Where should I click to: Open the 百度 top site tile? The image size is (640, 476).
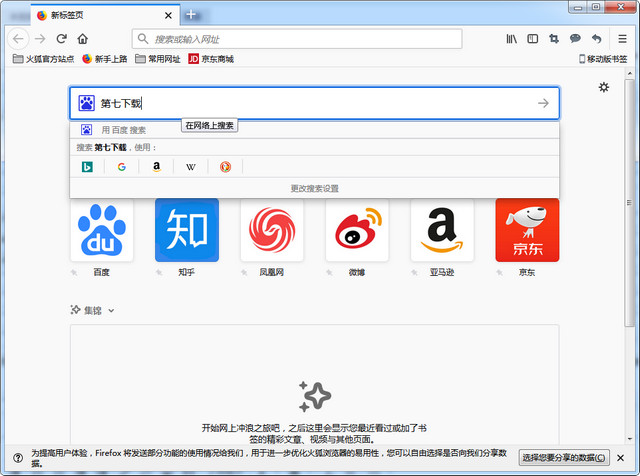coord(102,230)
